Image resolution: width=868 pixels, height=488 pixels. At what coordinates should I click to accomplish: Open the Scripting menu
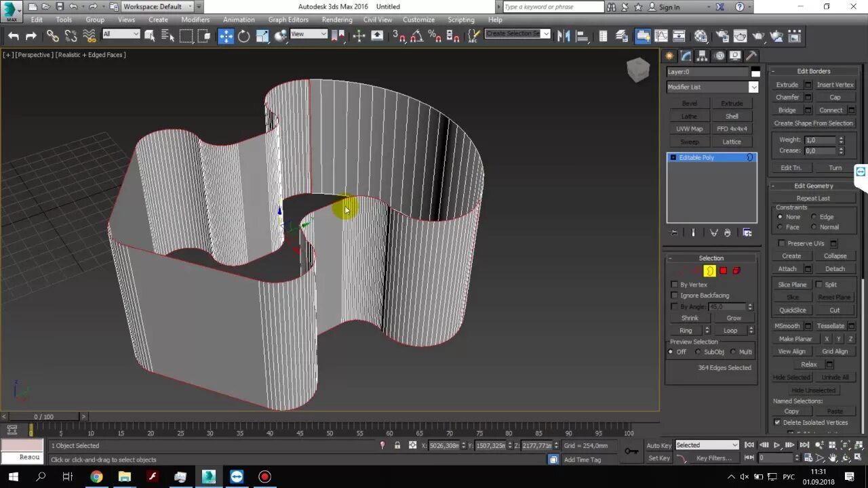coord(461,20)
